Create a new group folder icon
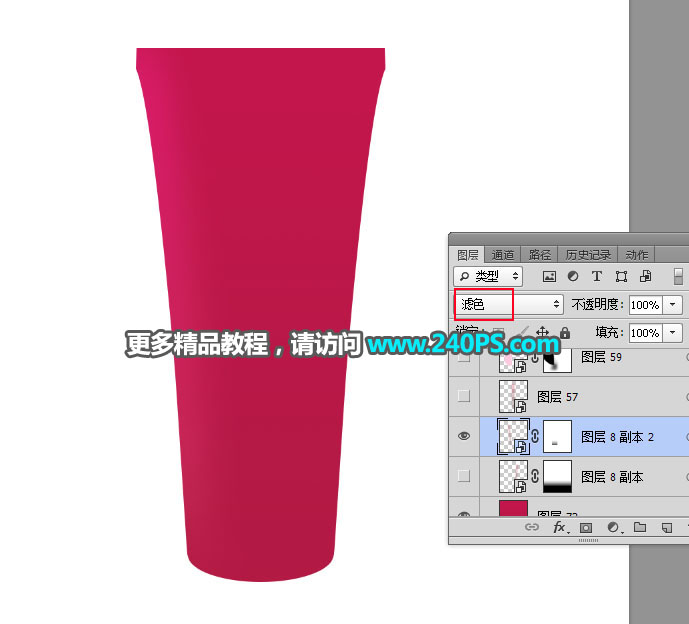The width and height of the screenshot is (689, 624). click(x=640, y=527)
